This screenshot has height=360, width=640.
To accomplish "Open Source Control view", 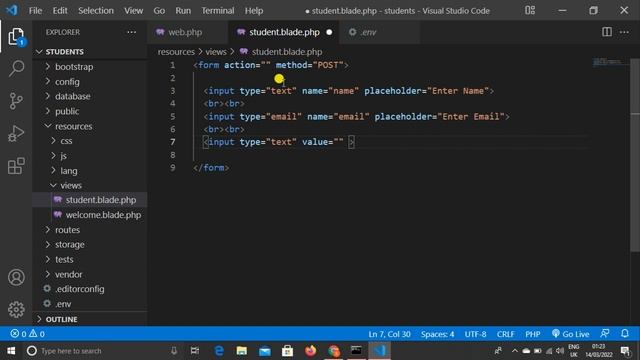I will click(x=16, y=101).
